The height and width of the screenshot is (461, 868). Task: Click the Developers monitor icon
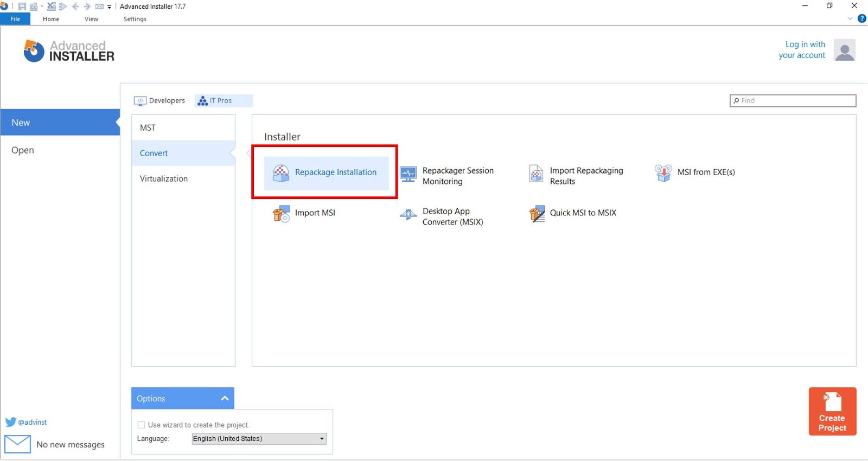click(x=140, y=101)
